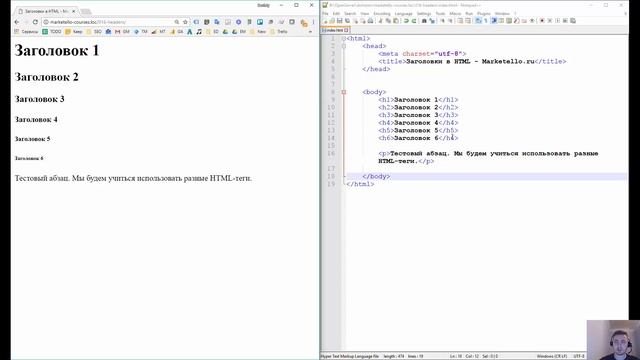Click the green Undo arrow in Notepad++
Image resolution: width=640 pixels, height=360 pixels.
(406, 20)
